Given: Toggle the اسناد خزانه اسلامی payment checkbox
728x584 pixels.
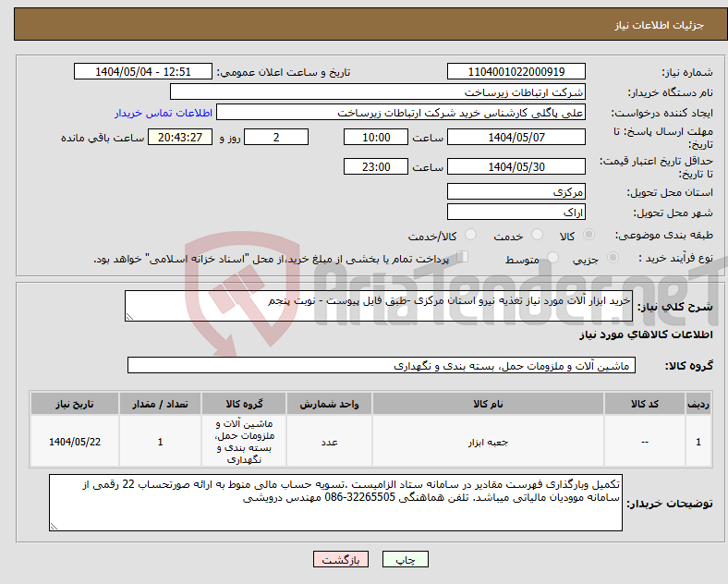Looking at the screenshot, I should [463, 257].
